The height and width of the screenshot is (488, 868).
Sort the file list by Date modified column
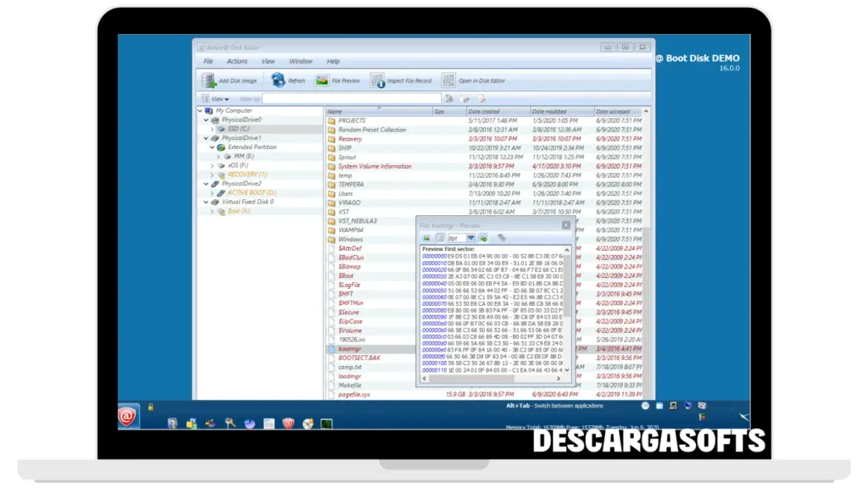[549, 111]
